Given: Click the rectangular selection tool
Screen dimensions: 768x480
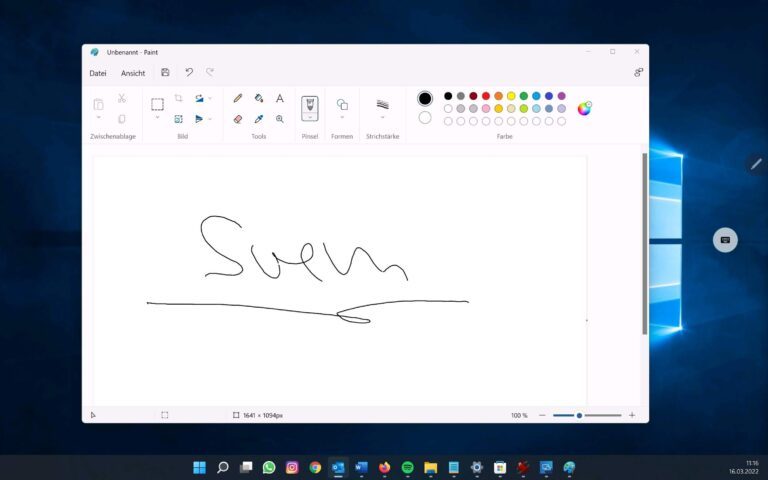Looking at the screenshot, I should pyautogui.click(x=157, y=104).
